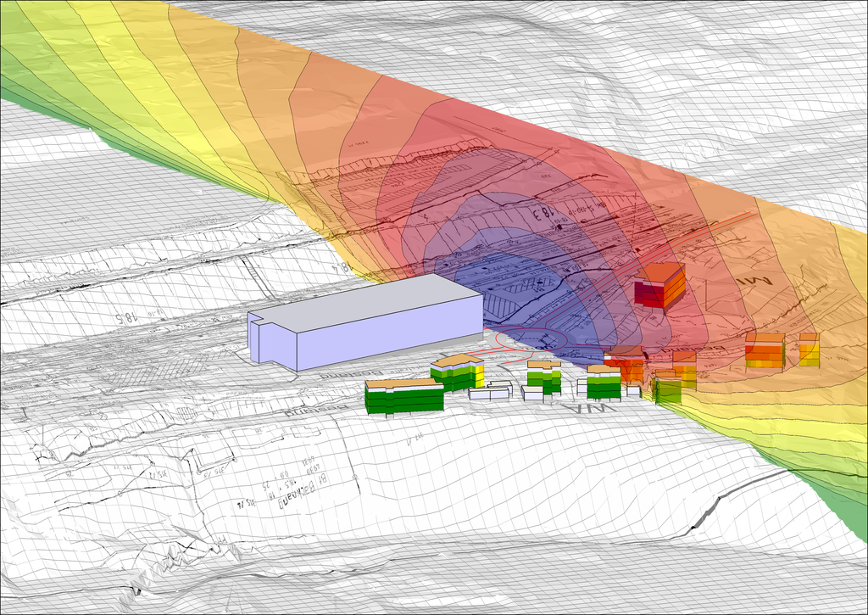Viewport: 868px width, 615px height.
Task: Select the green-yellow building beside the warehouse
Action: click(x=458, y=375)
